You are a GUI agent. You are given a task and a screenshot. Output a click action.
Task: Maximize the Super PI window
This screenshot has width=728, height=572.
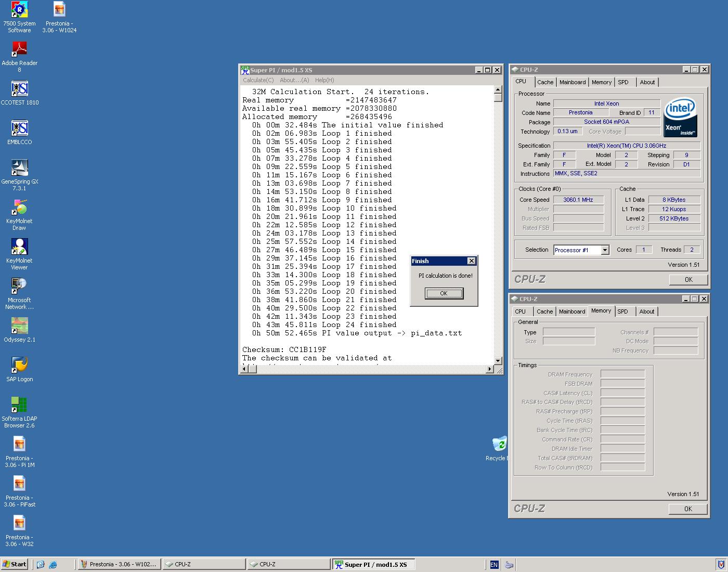[x=487, y=70]
